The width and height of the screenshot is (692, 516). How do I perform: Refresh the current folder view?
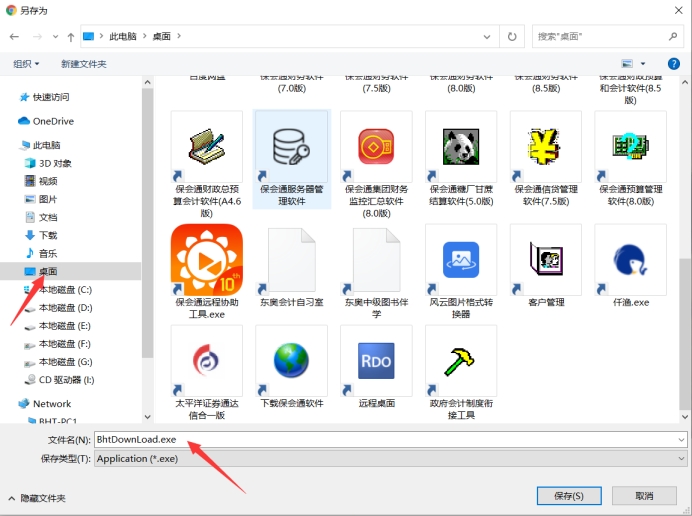[512, 37]
